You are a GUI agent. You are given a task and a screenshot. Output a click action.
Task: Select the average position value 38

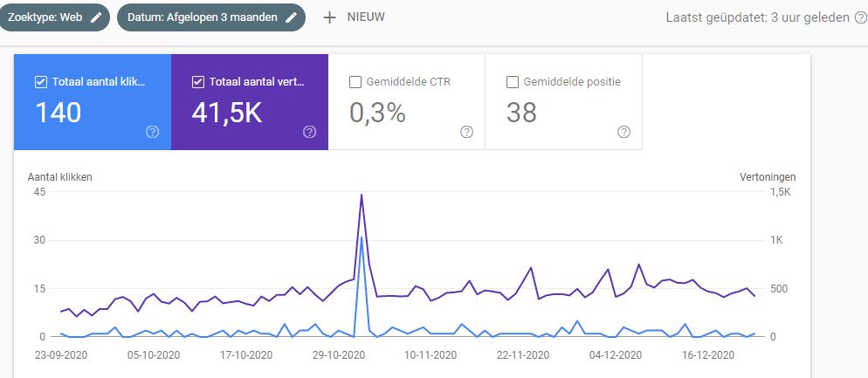coord(521,113)
